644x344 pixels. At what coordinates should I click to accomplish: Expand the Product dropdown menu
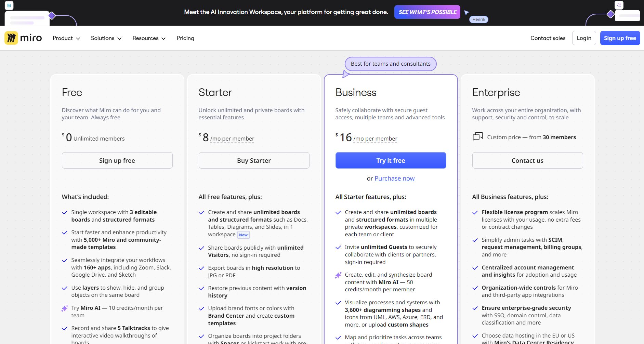pos(66,38)
